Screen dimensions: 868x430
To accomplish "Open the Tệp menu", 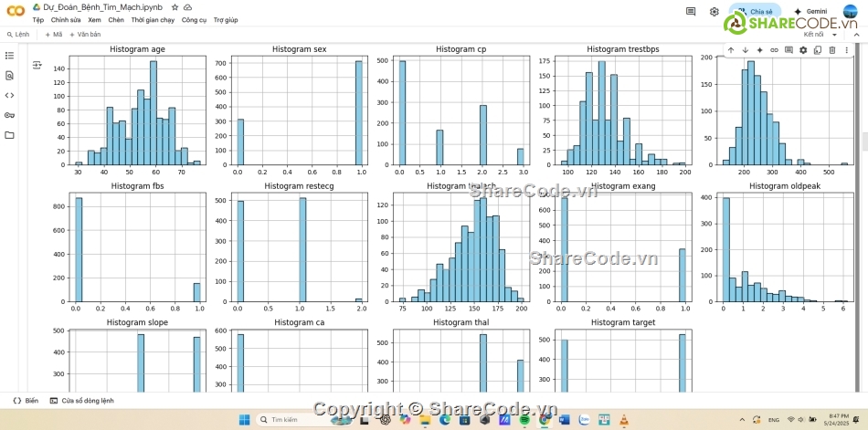I will pos(37,20).
